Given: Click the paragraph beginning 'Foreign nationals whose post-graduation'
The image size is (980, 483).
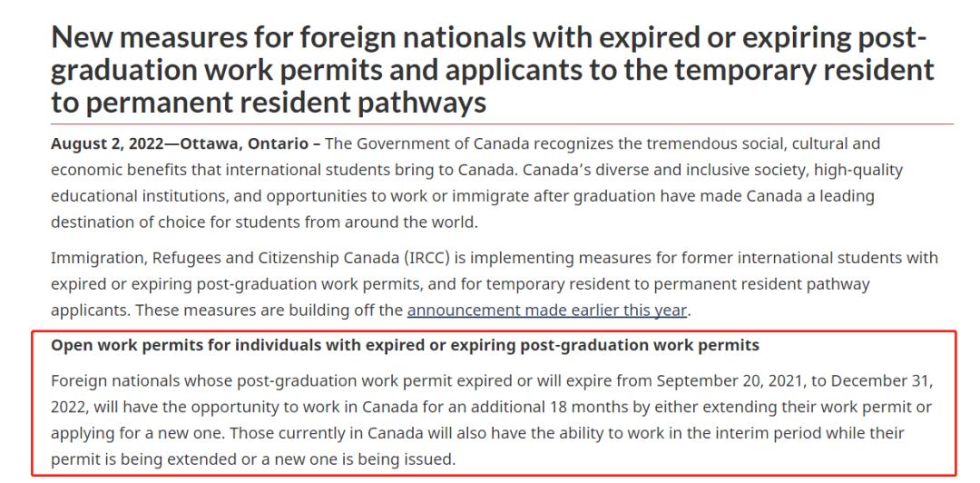Looking at the screenshot, I should click(x=491, y=420).
